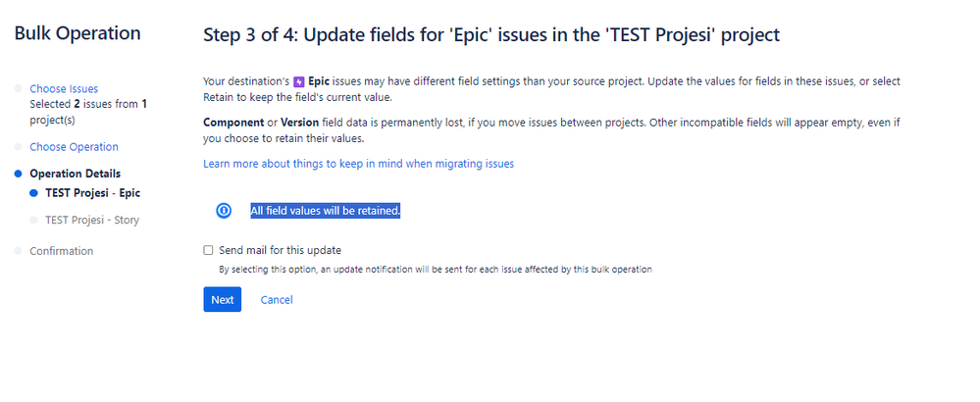
Task: Click the highlighted 'All field values will be retained' text
Action: [x=325, y=211]
